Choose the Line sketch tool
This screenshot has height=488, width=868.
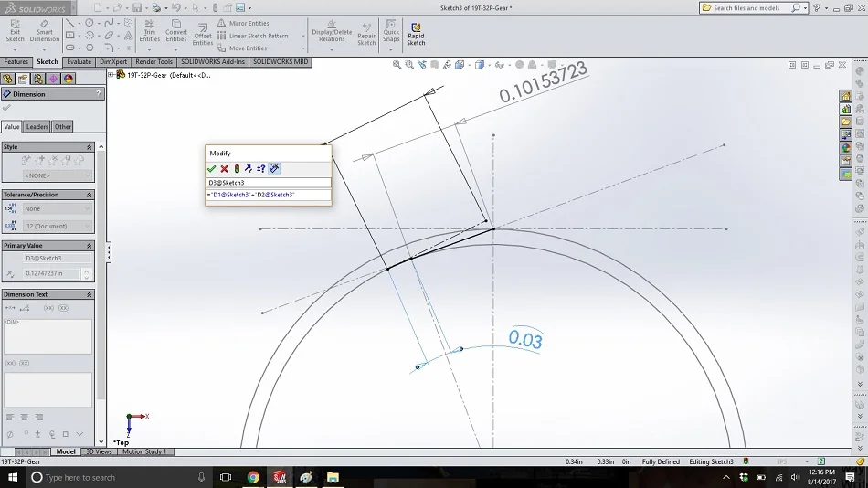[x=69, y=23]
